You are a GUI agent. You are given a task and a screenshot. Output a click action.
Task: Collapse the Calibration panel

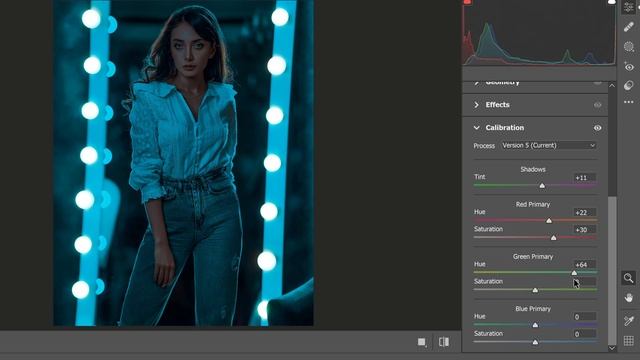pos(476,128)
